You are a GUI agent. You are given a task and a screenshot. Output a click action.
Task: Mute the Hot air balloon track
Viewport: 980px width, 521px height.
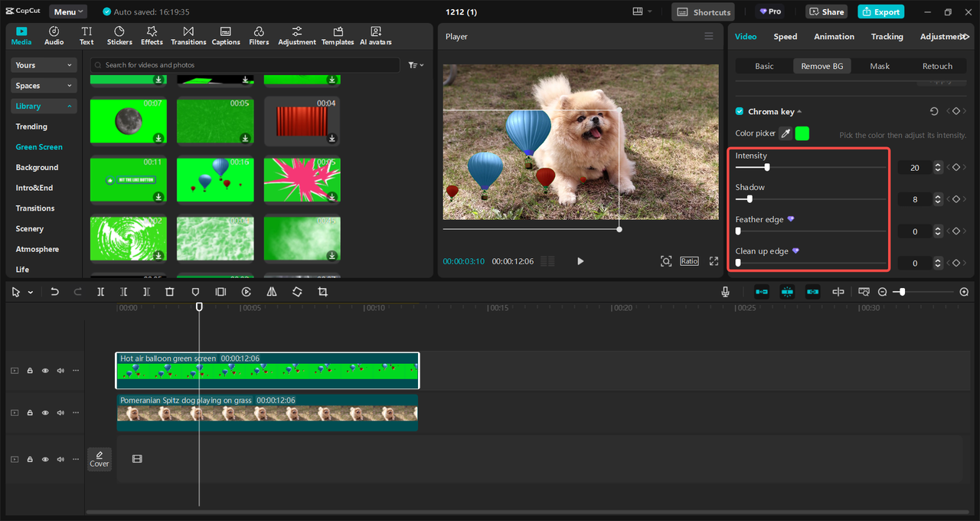(60, 371)
